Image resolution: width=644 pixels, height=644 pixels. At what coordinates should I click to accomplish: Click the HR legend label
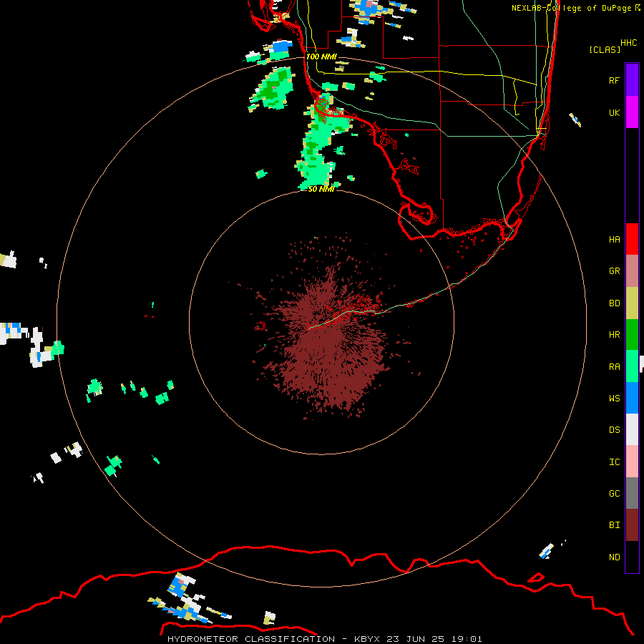pyautogui.click(x=614, y=335)
